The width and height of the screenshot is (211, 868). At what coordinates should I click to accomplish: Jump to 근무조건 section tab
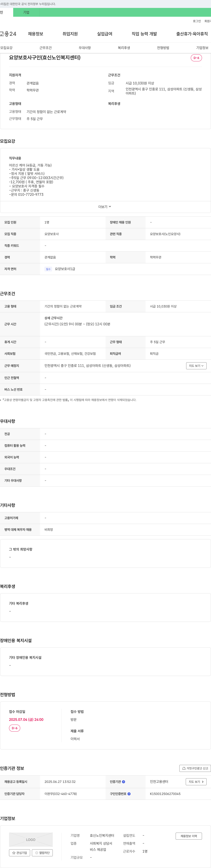tap(45, 48)
